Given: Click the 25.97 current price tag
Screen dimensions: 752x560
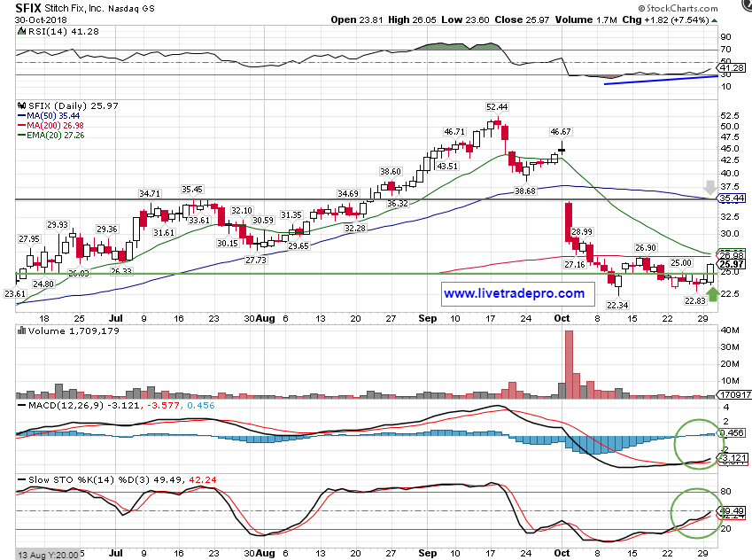Looking at the screenshot, I should (x=731, y=264).
